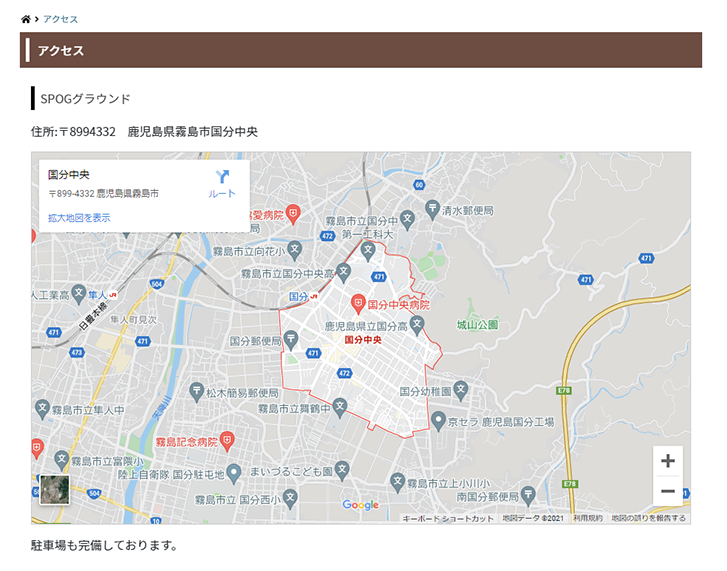
Task: Switch to satellite view thumbnail
Action: point(55,489)
